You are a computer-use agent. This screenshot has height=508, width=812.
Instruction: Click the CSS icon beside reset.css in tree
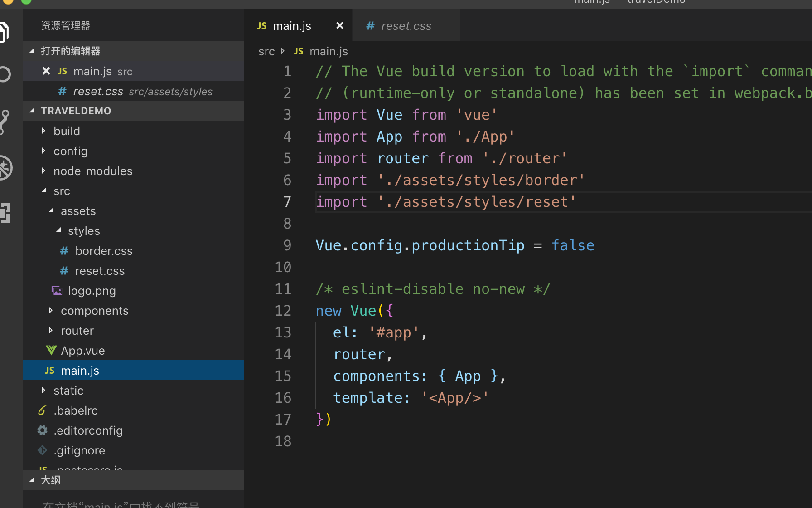(x=64, y=271)
